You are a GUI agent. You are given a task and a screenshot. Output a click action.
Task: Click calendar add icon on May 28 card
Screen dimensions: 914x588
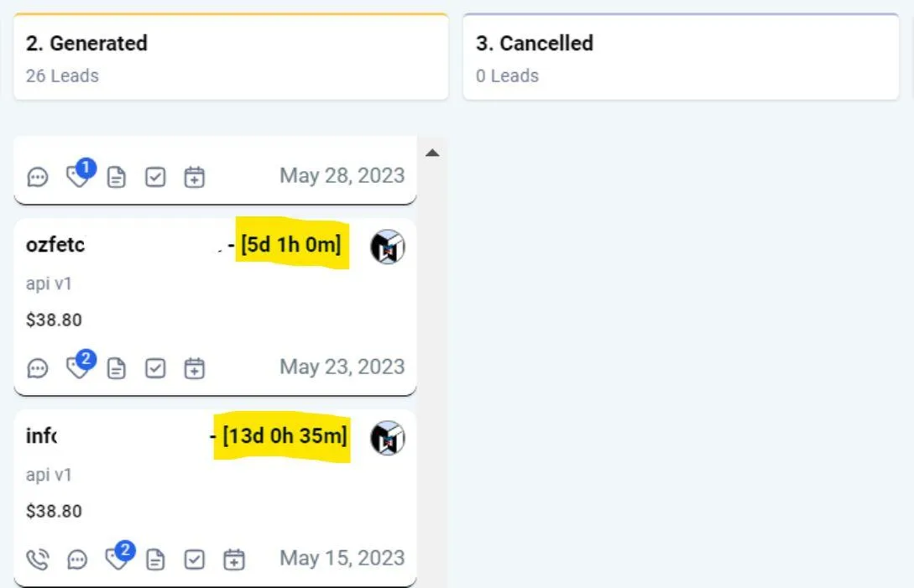pyautogui.click(x=194, y=177)
